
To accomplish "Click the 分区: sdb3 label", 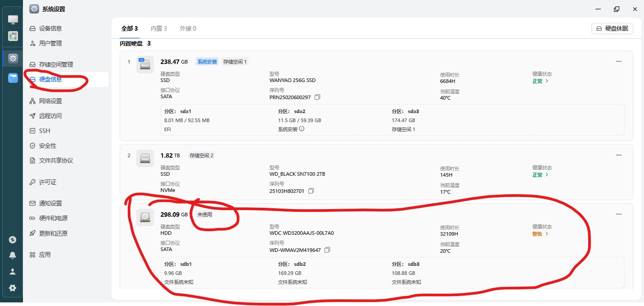I will (406, 264).
